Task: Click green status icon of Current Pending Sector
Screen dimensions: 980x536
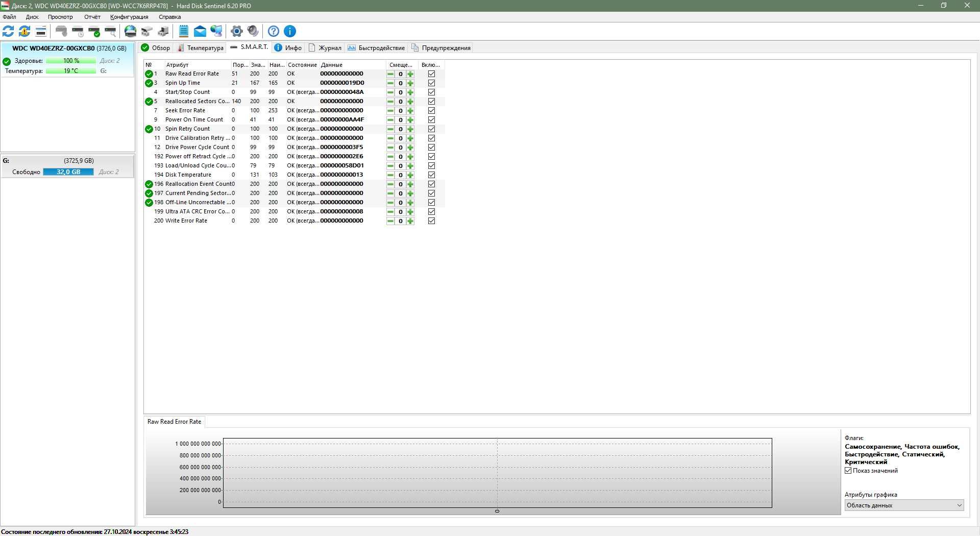Action: [x=149, y=193]
